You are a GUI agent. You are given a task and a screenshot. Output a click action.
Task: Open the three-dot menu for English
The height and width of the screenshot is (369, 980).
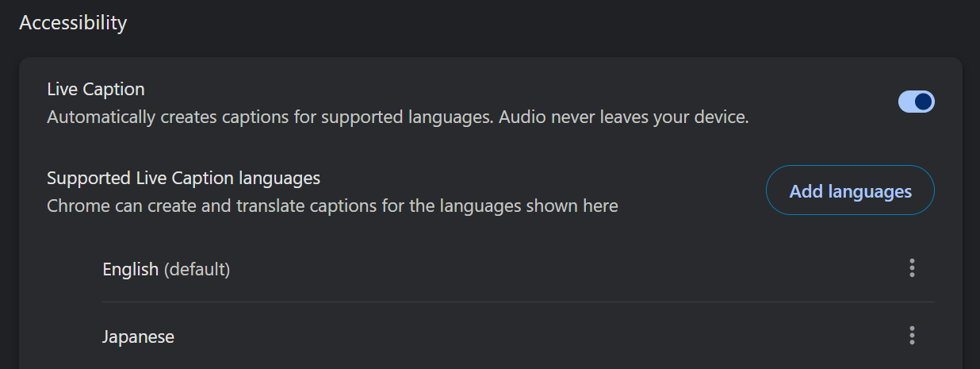pos(912,268)
